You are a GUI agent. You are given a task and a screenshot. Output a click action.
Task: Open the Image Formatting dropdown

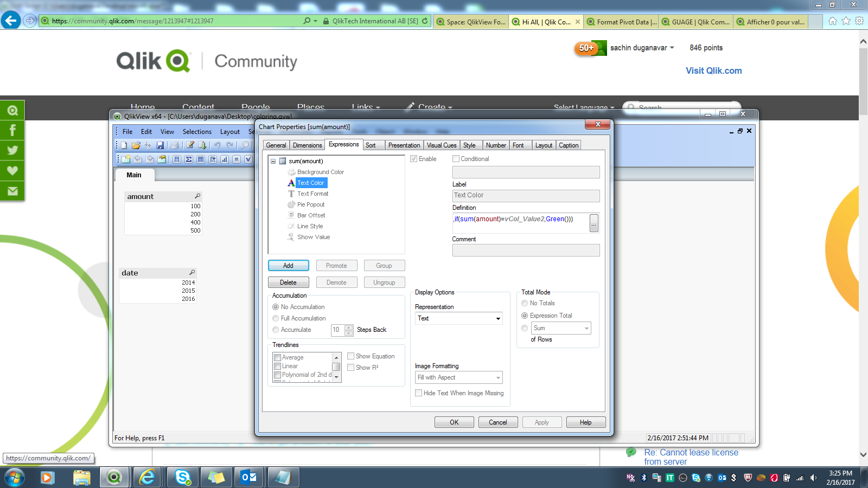click(x=459, y=377)
